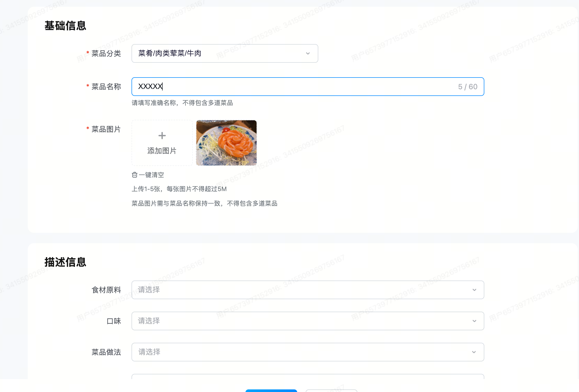
Task: Click the 添加图片 upload box
Action: coord(162,143)
